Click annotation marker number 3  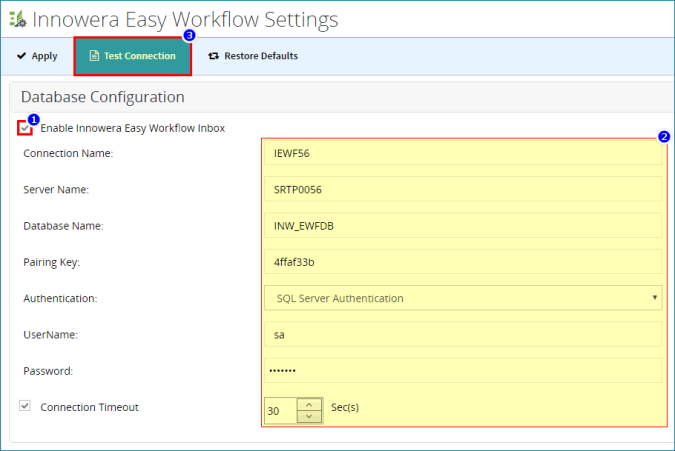(189, 35)
